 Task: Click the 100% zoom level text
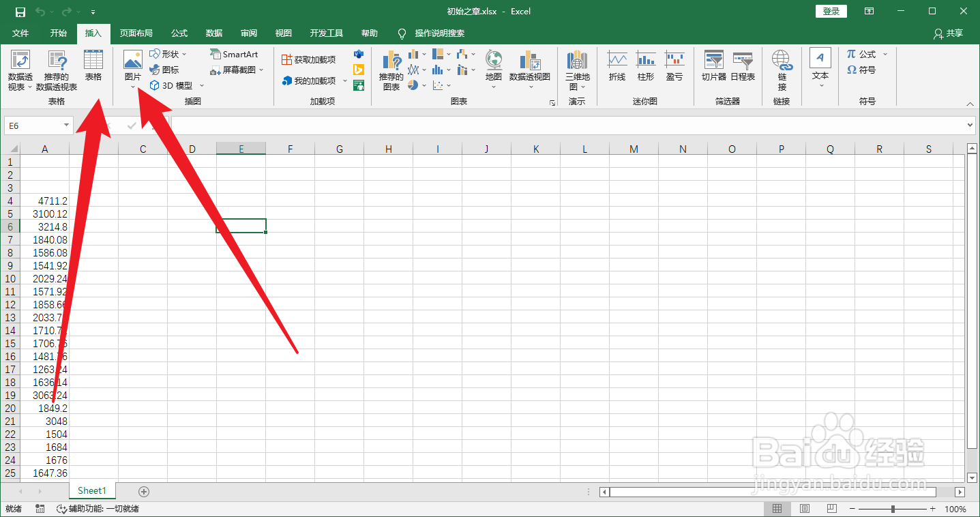[955, 509]
